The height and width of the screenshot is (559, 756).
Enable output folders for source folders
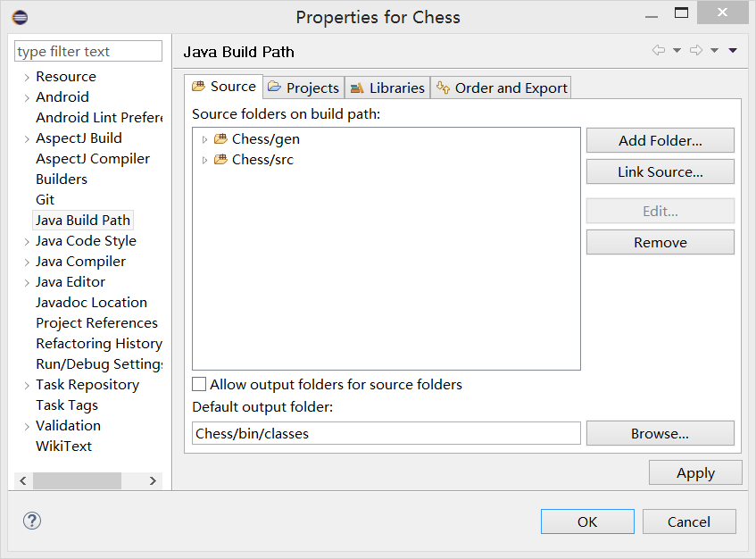(198, 384)
